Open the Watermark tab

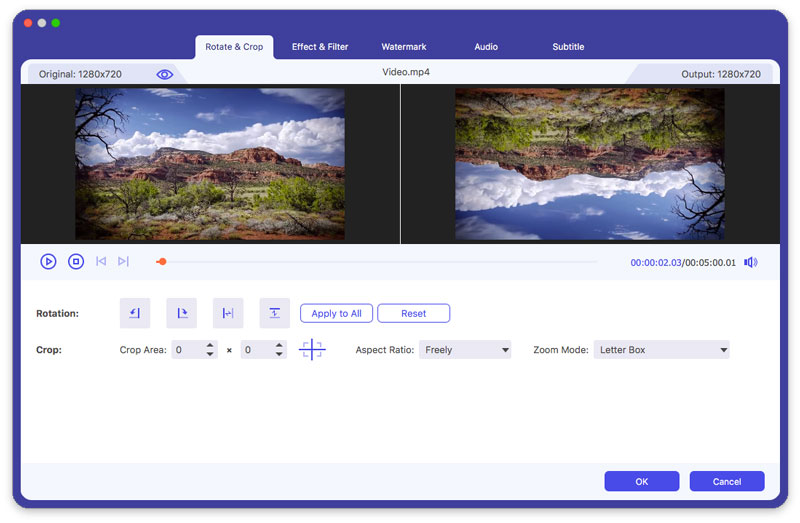point(404,46)
